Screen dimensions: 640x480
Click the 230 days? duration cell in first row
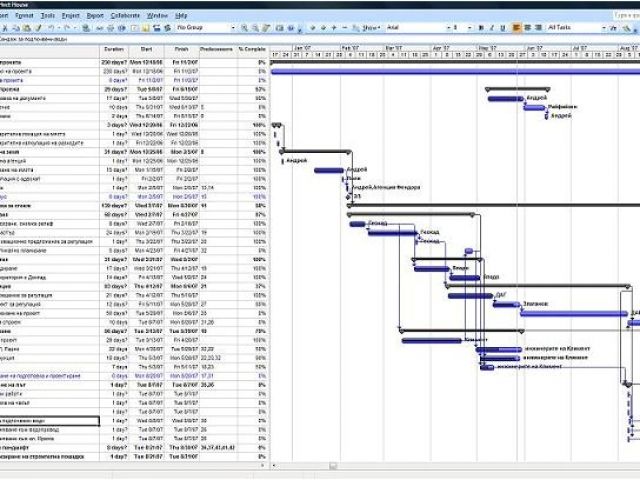114,62
